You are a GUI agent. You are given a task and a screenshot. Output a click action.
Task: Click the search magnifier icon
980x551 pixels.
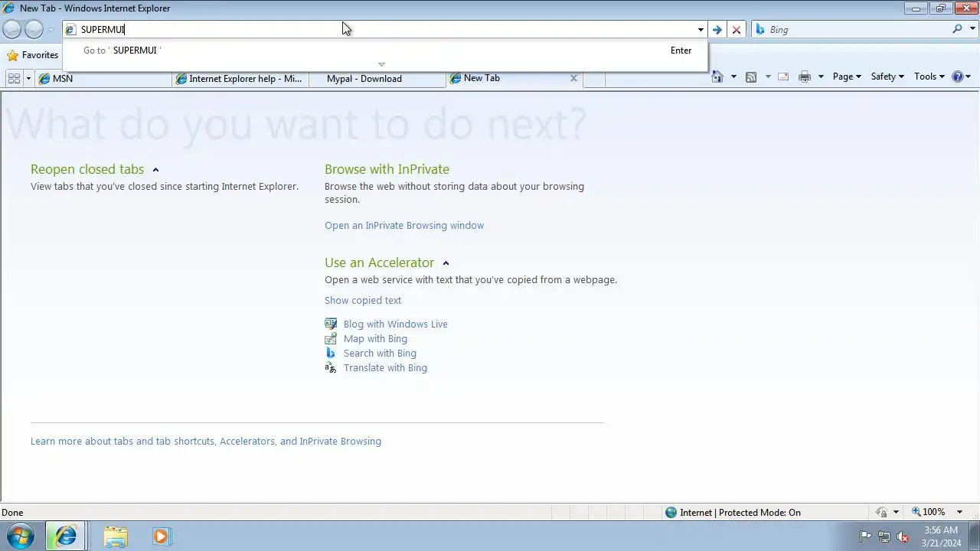[957, 29]
